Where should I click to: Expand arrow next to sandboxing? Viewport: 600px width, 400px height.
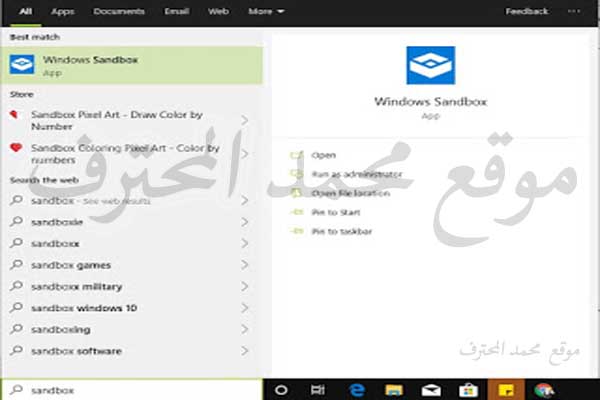(245, 329)
